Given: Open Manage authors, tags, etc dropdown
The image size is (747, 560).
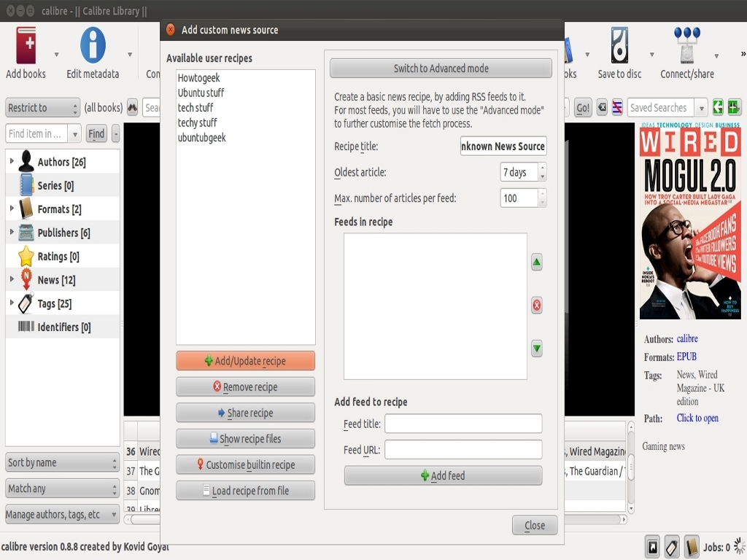Looking at the screenshot, I should 62,514.
